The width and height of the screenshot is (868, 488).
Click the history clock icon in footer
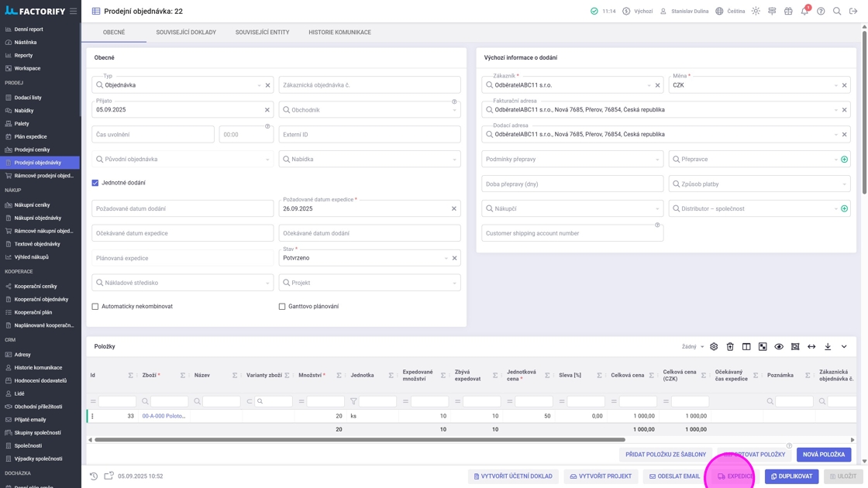click(x=94, y=476)
